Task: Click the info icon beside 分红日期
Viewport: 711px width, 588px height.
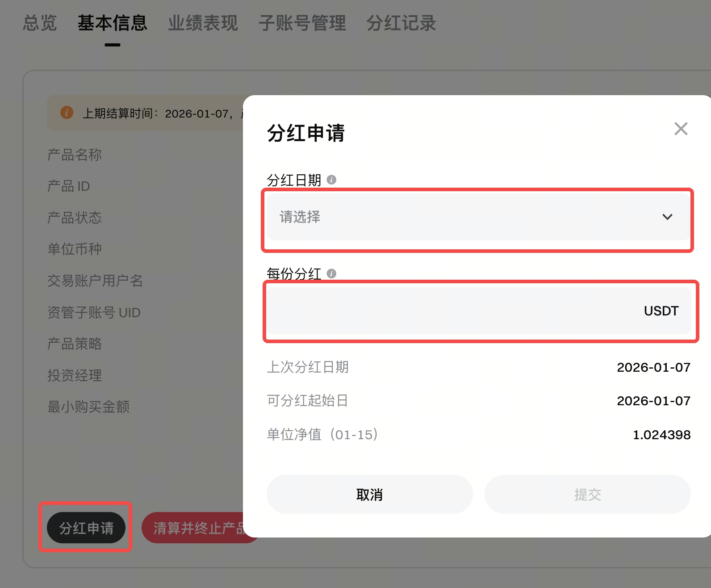Action: (x=331, y=180)
